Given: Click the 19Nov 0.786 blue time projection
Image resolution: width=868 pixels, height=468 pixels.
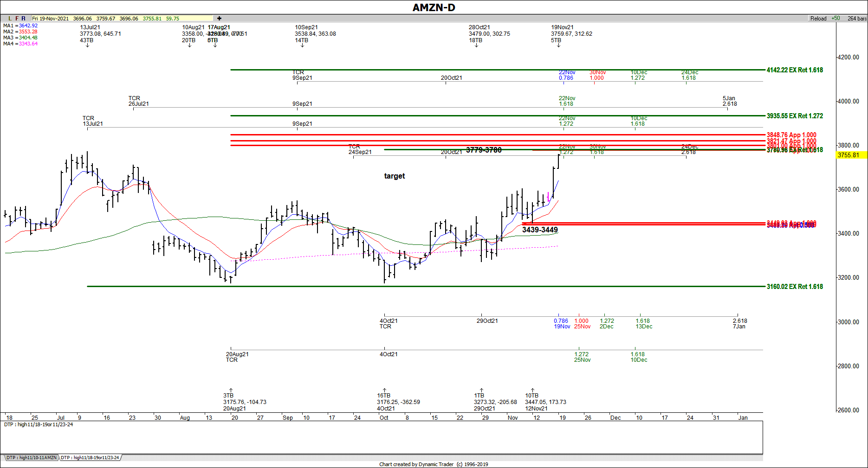Looking at the screenshot, I should pos(562,324).
